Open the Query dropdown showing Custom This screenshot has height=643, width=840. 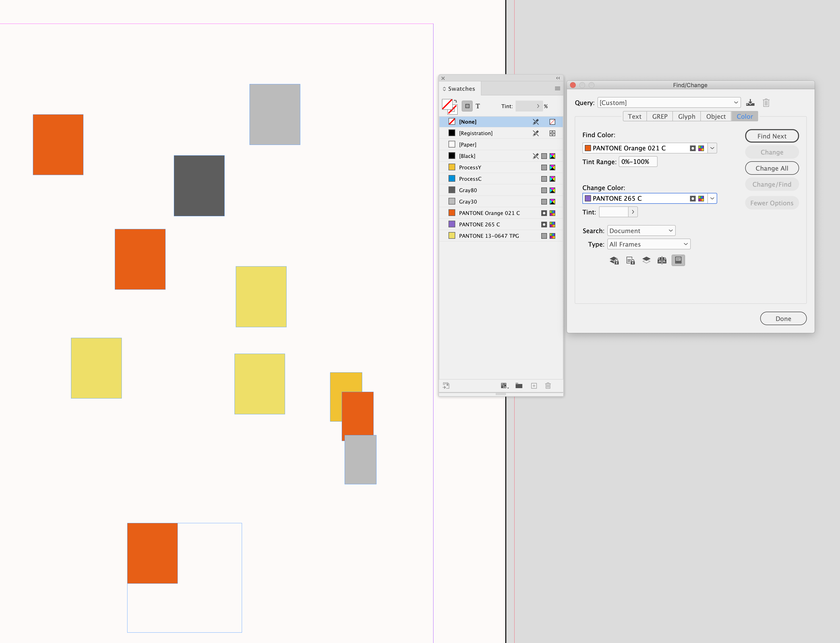669,103
